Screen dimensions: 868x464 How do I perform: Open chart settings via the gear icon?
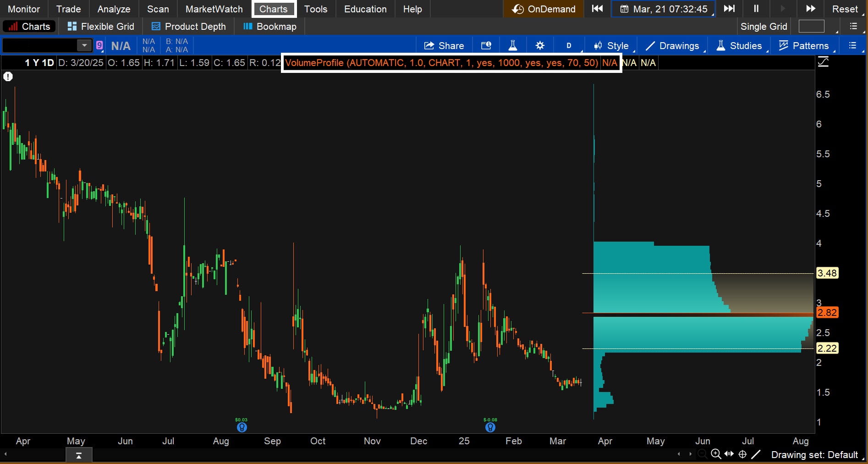(x=540, y=45)
